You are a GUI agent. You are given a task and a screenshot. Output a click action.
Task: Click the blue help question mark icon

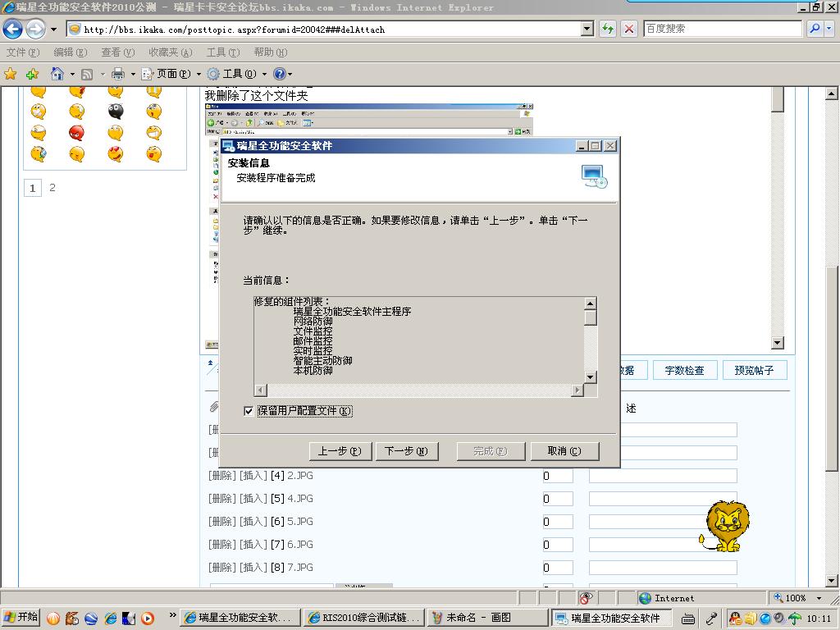click(x=280, y=74)
